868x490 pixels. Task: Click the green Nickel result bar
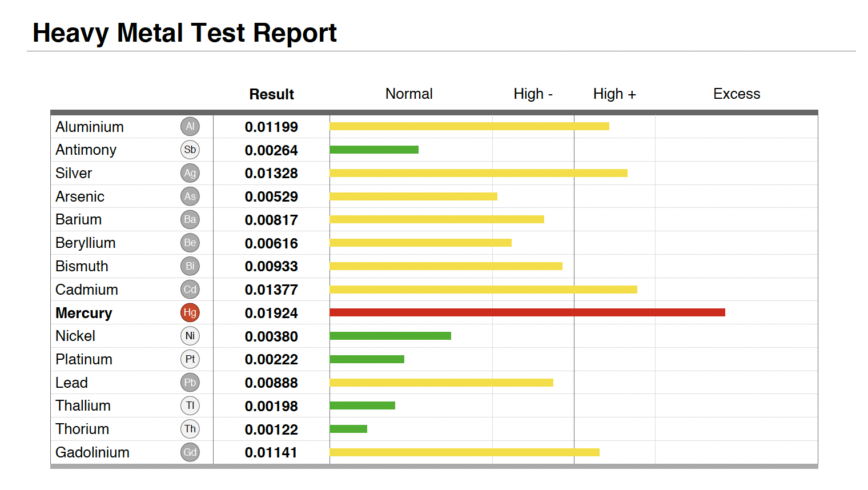pyautogui.click(x=391, y=336)
